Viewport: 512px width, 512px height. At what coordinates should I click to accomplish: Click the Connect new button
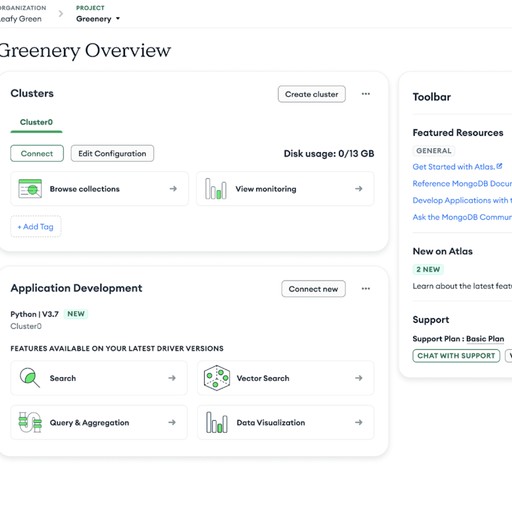pyautogui.click(x=313, y=289)
